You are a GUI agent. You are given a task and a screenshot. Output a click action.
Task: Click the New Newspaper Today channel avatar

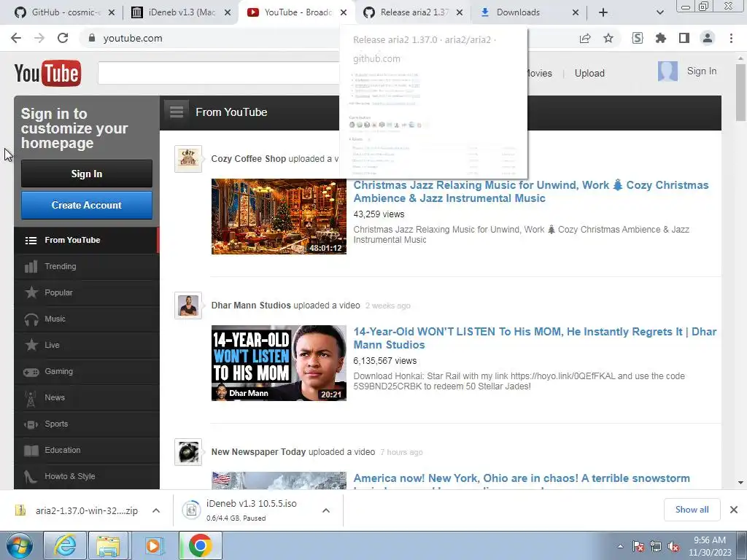(x=188, y=452)
